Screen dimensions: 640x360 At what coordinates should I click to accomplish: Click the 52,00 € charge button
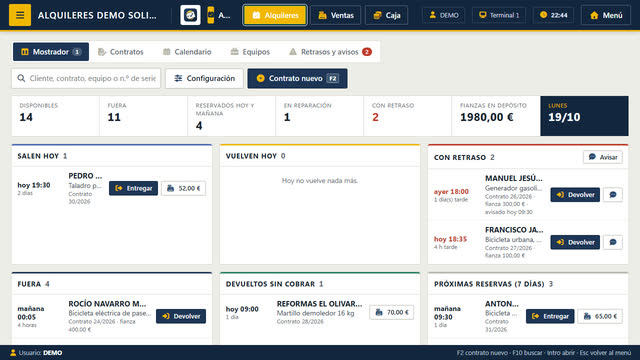click(184, 188)
